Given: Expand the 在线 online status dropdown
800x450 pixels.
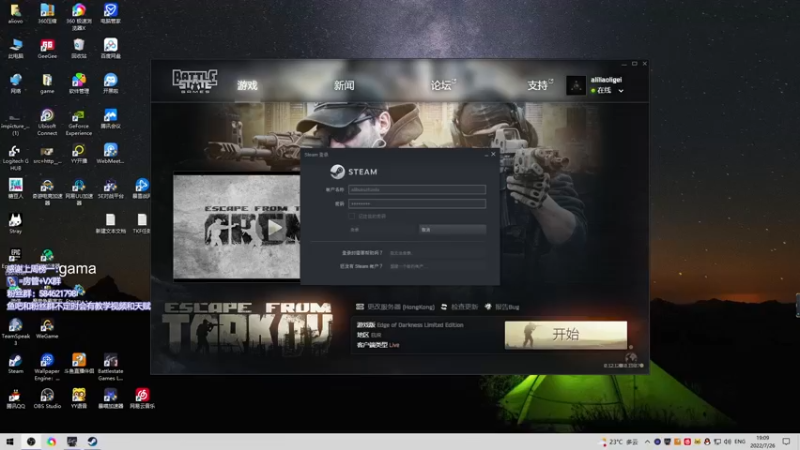Looking at the screenshot, I should click(x=621, y=91).
